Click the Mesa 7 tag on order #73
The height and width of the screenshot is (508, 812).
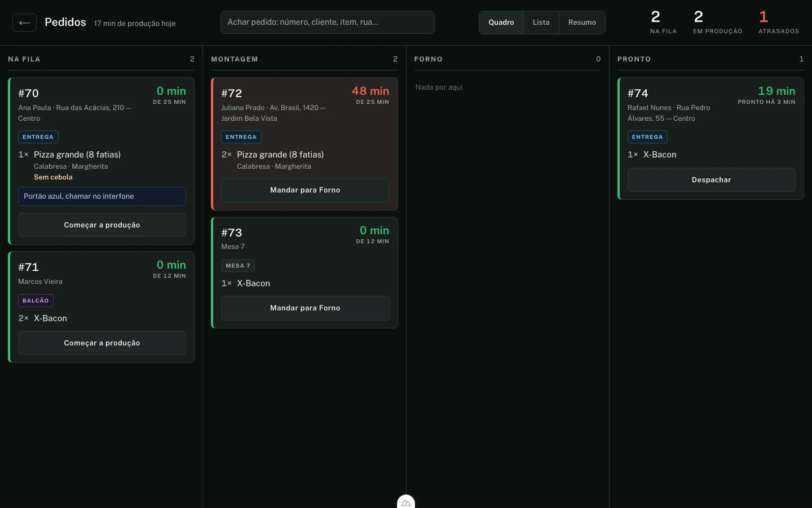pos(238,266)
